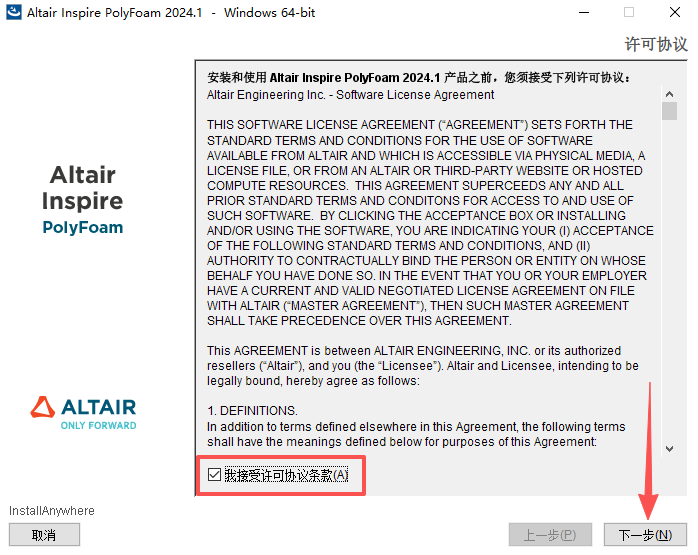698x555 pixels.
Task: Minimize the installer window
Action: coord(582,12)
